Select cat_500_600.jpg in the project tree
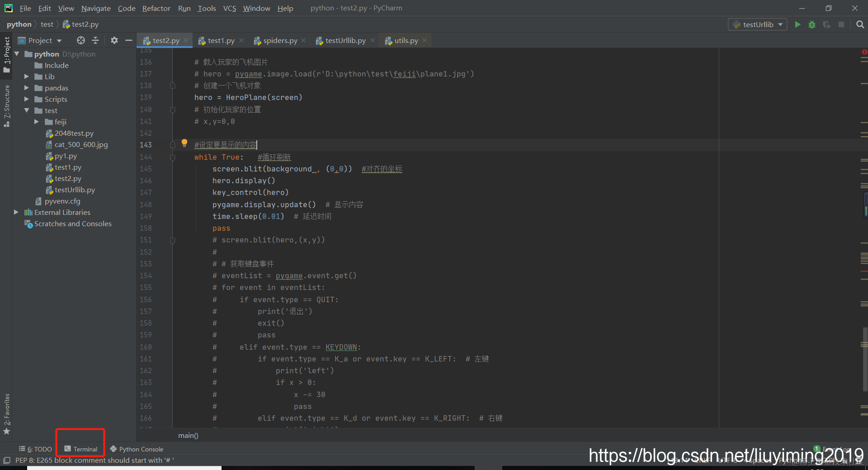The height and width of the screenshot is (470, 868). [77, 144]
